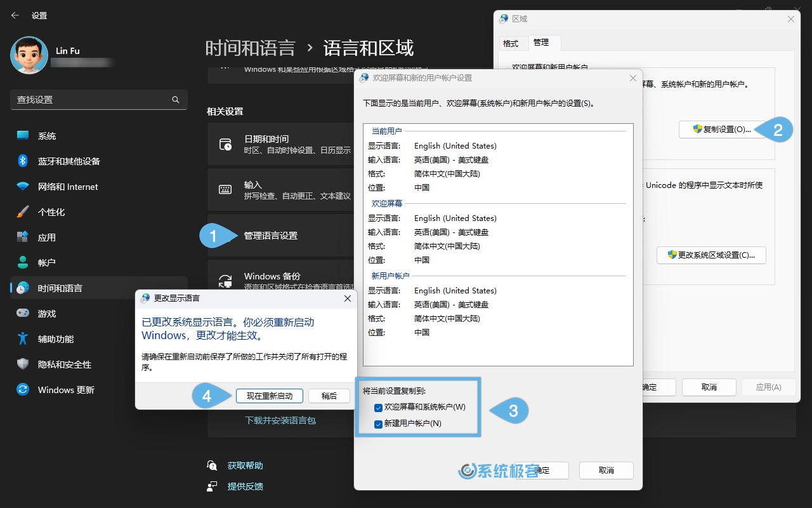Click 更改系统区域设置(C)... button
Screen dimensions: 812x508
click(x=711, y=255)
